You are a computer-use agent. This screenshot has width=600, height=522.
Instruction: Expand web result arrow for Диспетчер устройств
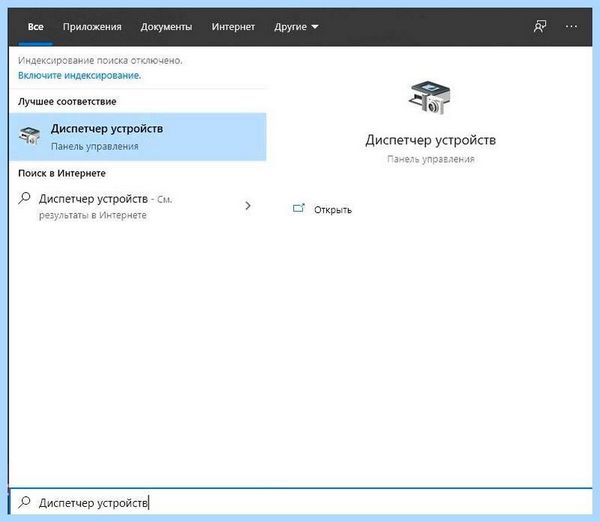pos(248,206)
